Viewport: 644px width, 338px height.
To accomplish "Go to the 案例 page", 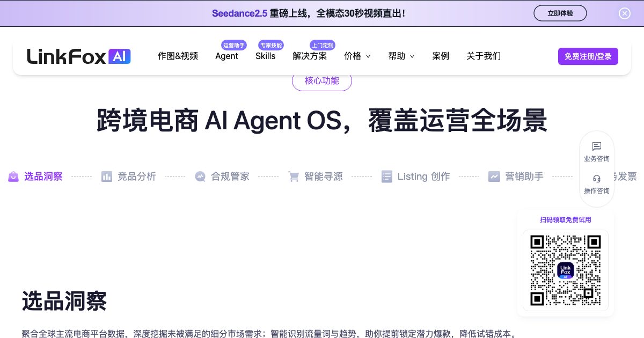I will tap(441, 56).
